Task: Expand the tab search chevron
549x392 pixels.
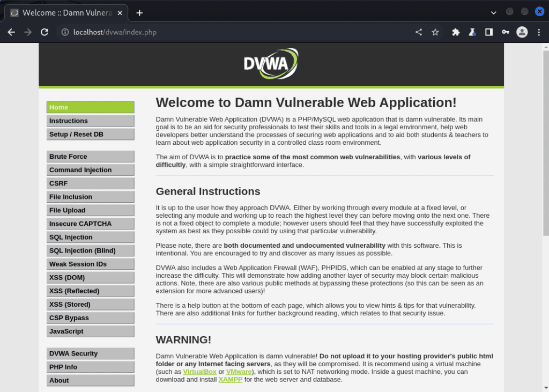Action: pyautogui.click(x=493, y=13)
